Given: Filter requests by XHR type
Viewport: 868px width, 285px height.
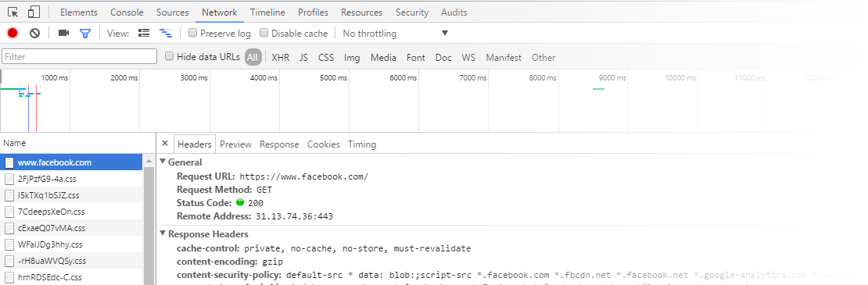Looking at the screenshot, I should pyautogui.click(x=280, y=58).
